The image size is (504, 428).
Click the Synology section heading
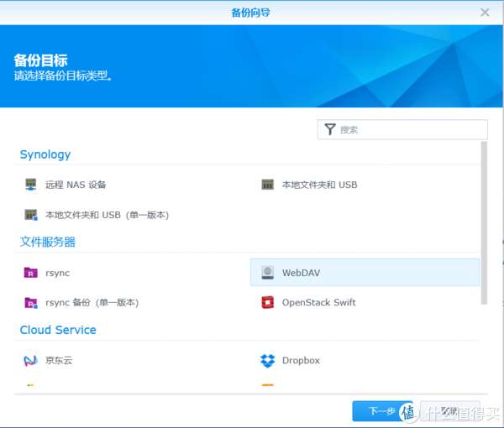(45, 154)
